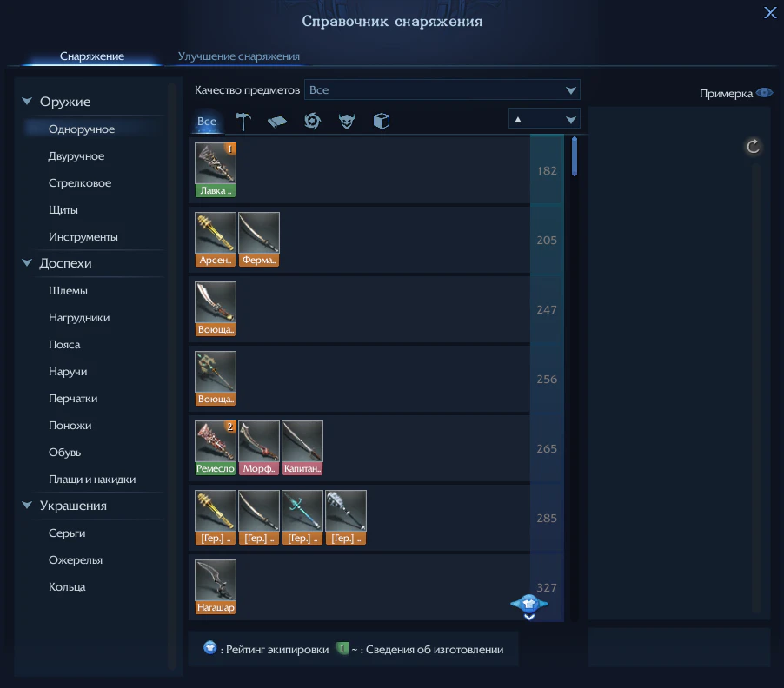Viewport: 784px width, 688px height.
Task: Select the Ремесло crafted weapon item
Action: (x=216, y=447)
